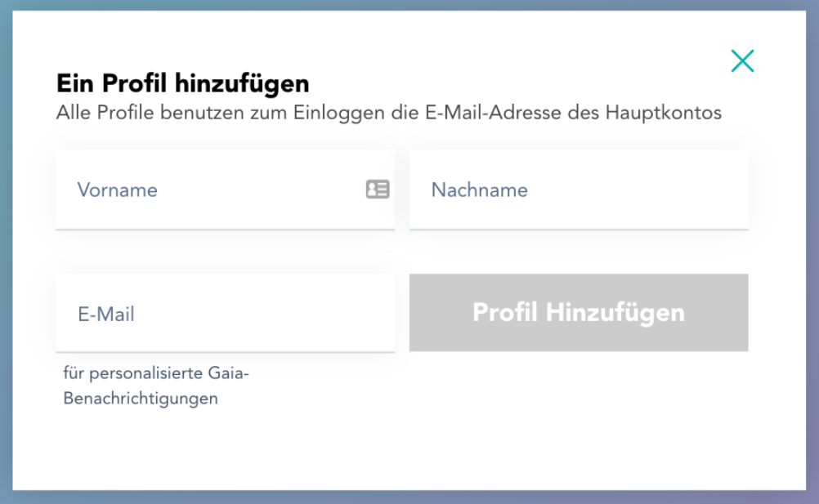Focus the E-Mail input field
The width and height of the screenshot is (819, 504).
pyautogui.click(x=225, y=314)
